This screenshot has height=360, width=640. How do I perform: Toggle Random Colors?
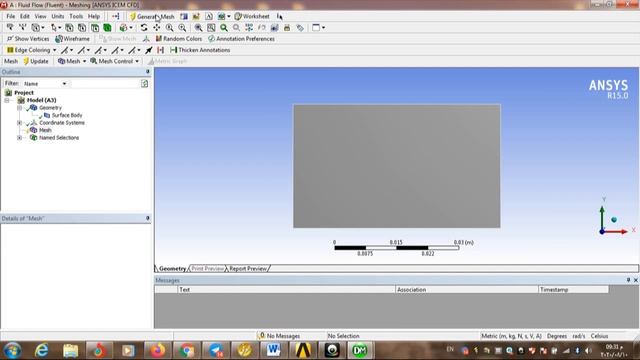coord(179,39)
